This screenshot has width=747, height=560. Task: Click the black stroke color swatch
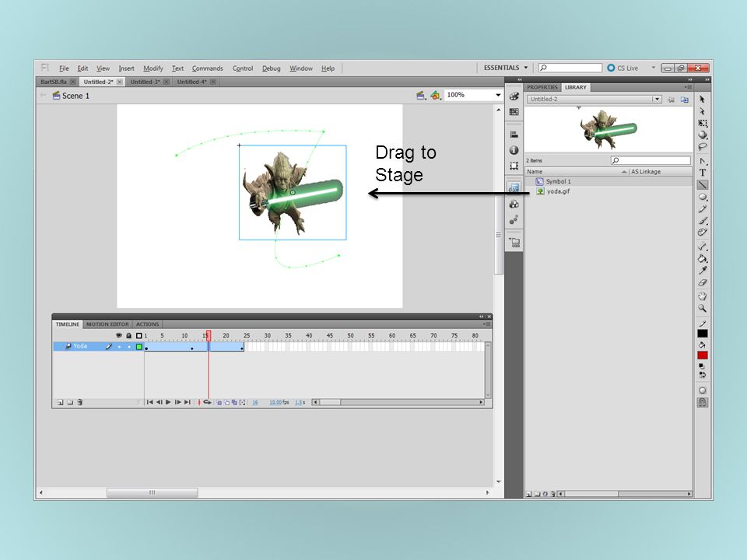coord(702,334)
